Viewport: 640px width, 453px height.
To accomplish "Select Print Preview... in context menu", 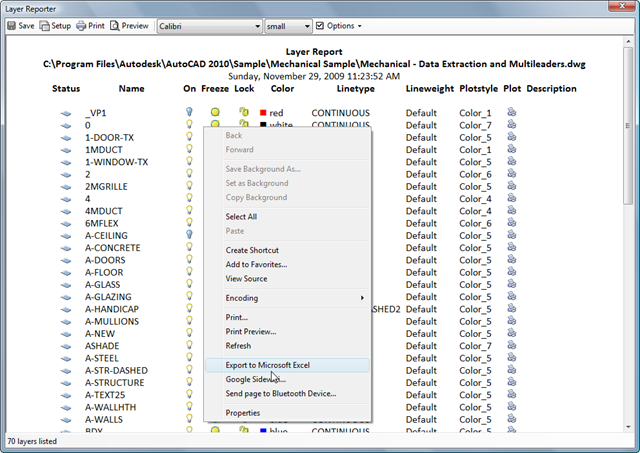I will [x=251, y=331].
